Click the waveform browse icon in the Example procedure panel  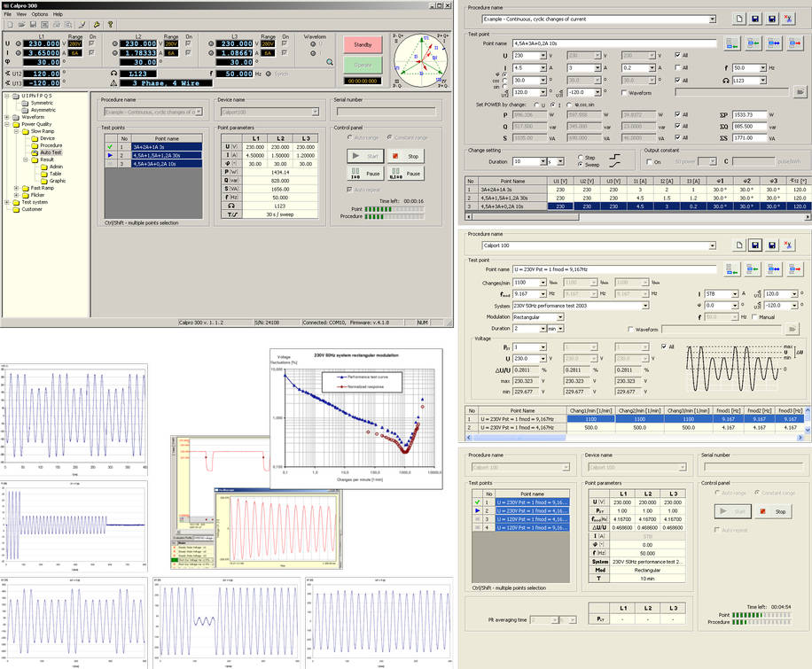tap(800, 92)
